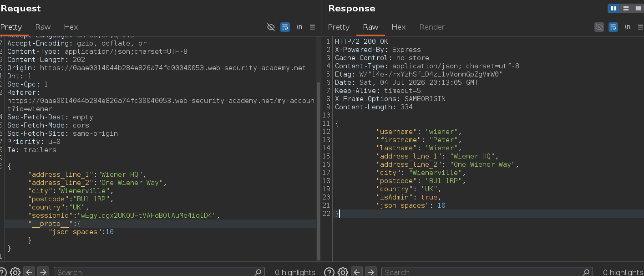The width and height of the screenshot is (644, 276).
Task: Toggle hidden characters eye icon in Request
Action: point(271,27)
